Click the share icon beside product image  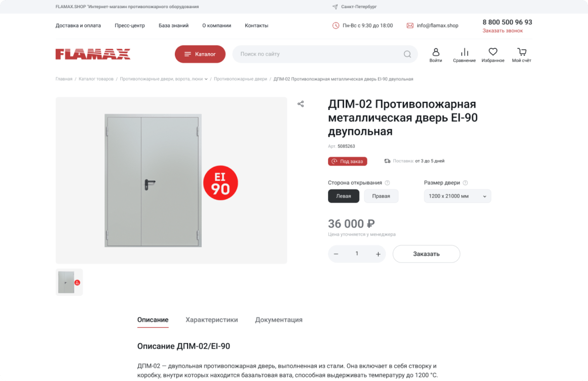[301, 104]
